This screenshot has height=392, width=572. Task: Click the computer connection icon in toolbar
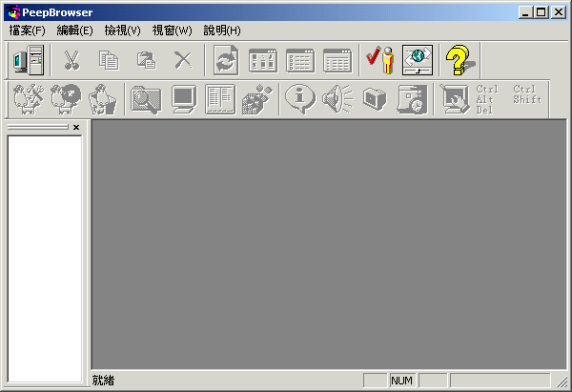tap(29, 60)
